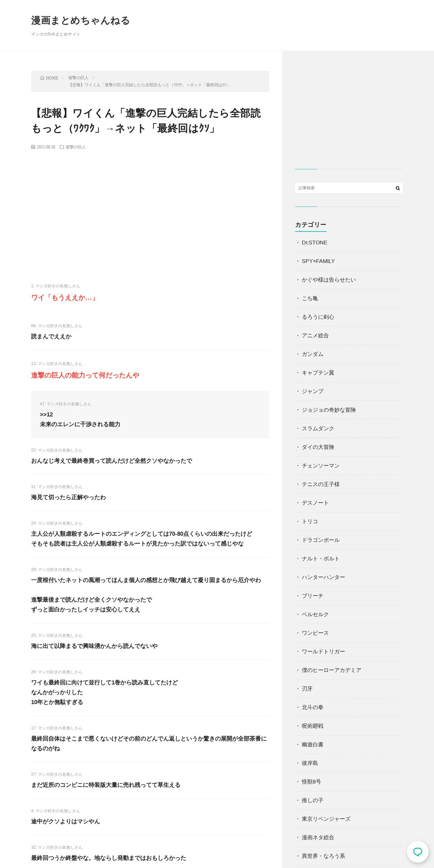Viewport: 434px width, 868px height.
Task: Select the キャプテン翼 category
Action: click(x=318, y=373)
